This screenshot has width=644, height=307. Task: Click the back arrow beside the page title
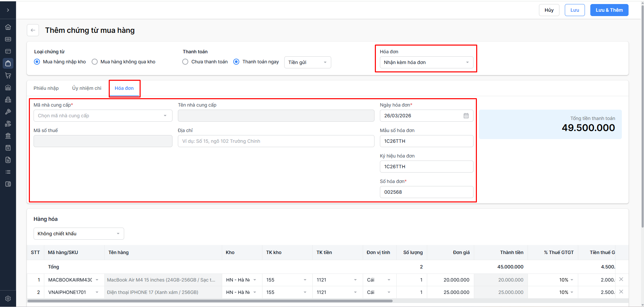(33, 30)
